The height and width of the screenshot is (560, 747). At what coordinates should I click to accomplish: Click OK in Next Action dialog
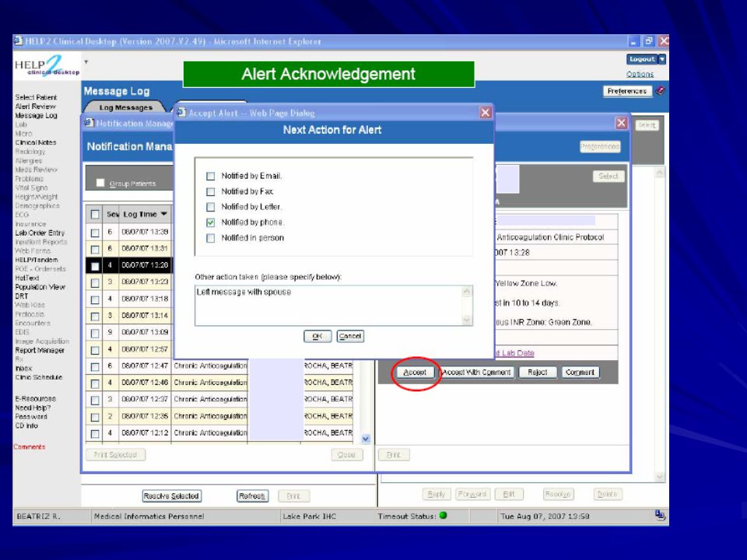tap(317, 336)
